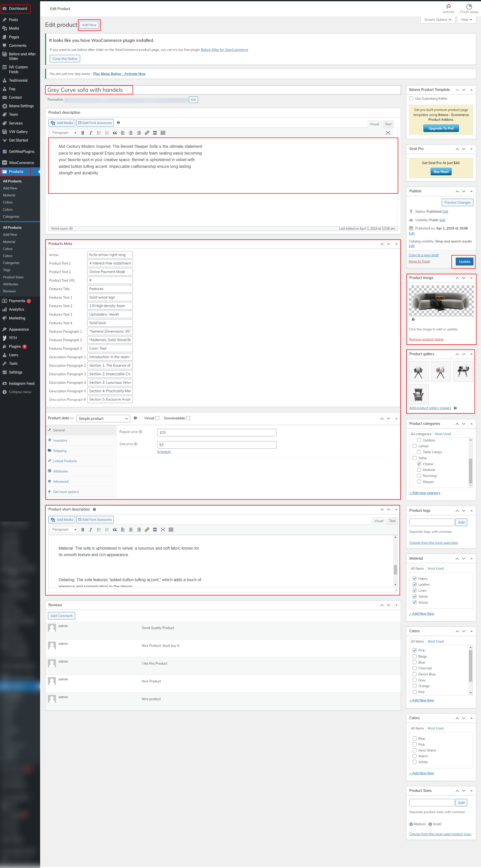481x868 pixels.
Task: Expand the Screen Options panel
Action: pyautogui.click(x=437, y=20)
